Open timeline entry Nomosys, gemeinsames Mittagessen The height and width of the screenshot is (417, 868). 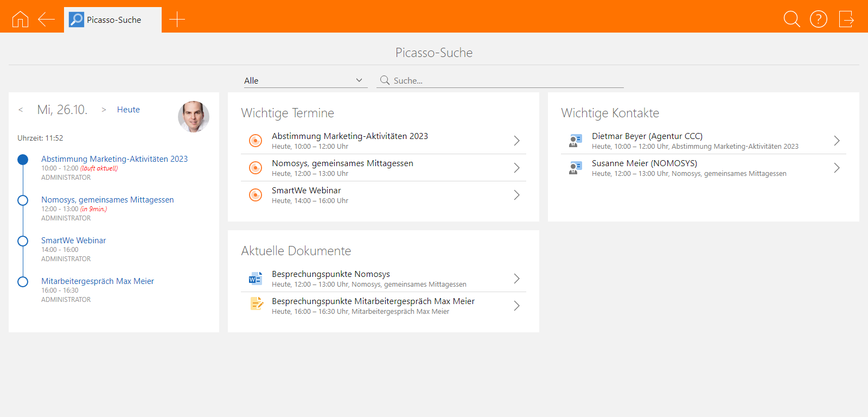coord(107,200)
